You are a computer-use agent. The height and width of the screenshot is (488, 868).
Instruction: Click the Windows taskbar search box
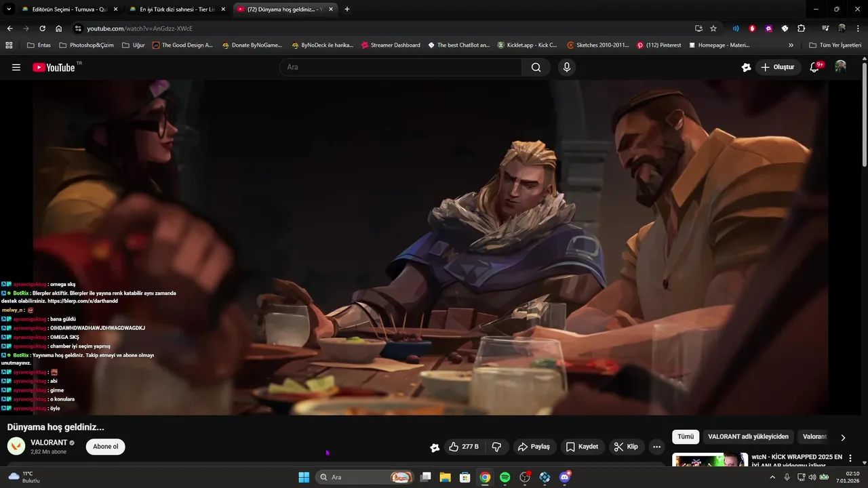[366, 477]
